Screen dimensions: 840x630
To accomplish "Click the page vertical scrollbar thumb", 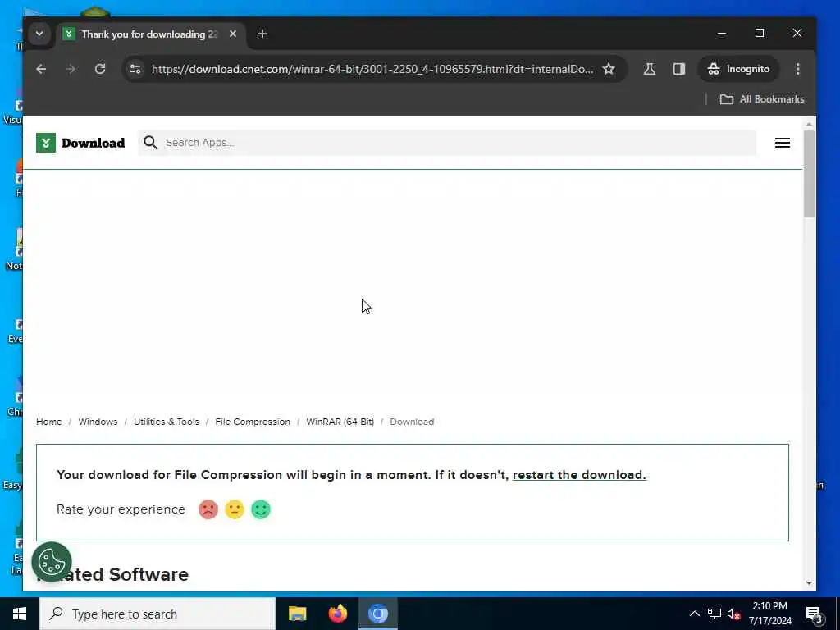I will 809,173.
